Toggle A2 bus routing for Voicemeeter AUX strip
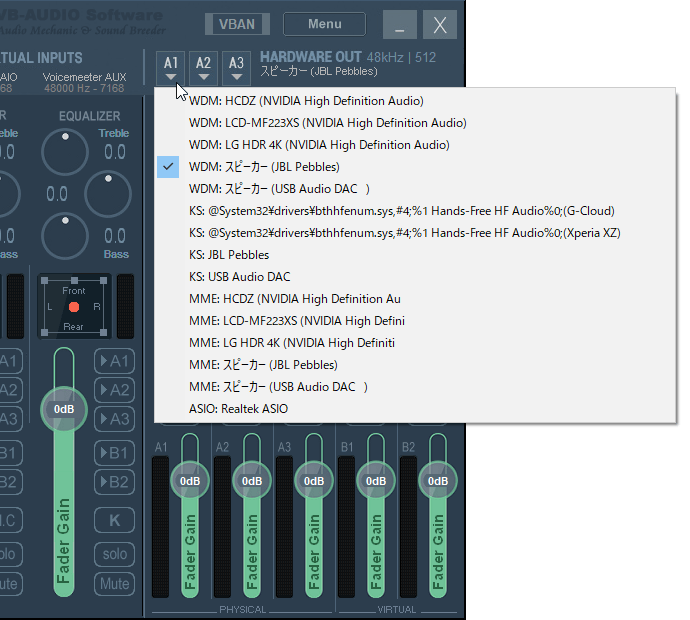Screen dimensions: 690x620 tap(114, 390)
